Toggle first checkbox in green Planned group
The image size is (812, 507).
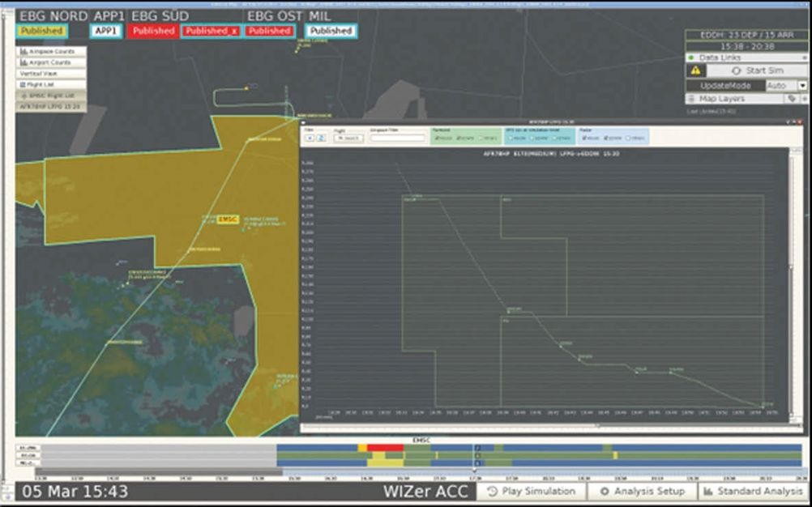[437, 138]
